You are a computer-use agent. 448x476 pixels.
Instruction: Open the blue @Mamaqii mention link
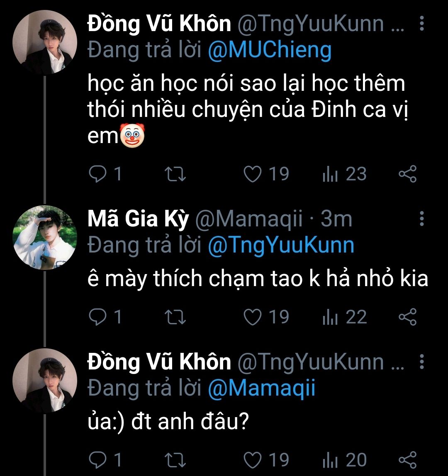261,389
